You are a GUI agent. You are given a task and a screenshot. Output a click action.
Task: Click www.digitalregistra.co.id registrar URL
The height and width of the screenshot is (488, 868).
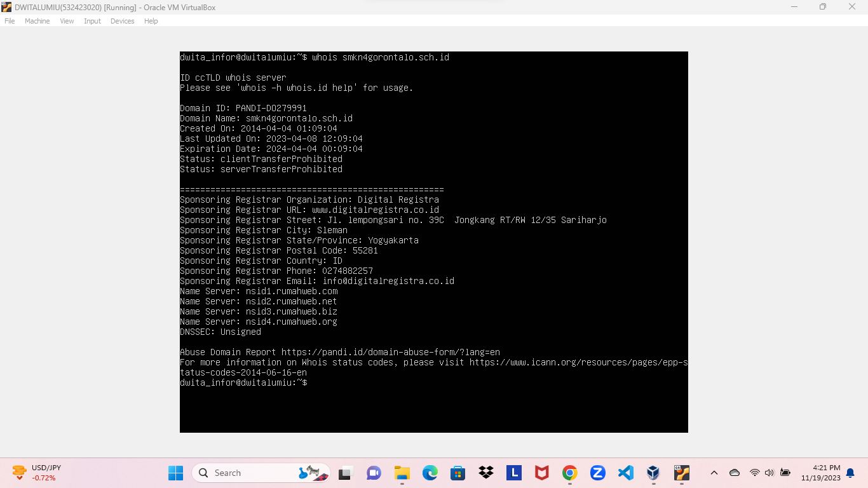tap(376, 210)
